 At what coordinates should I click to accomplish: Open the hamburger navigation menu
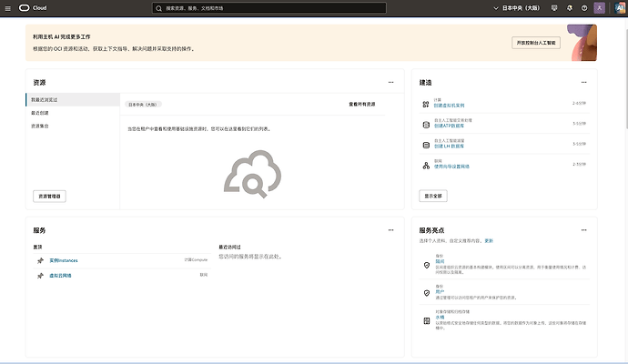tap(7, 8)
